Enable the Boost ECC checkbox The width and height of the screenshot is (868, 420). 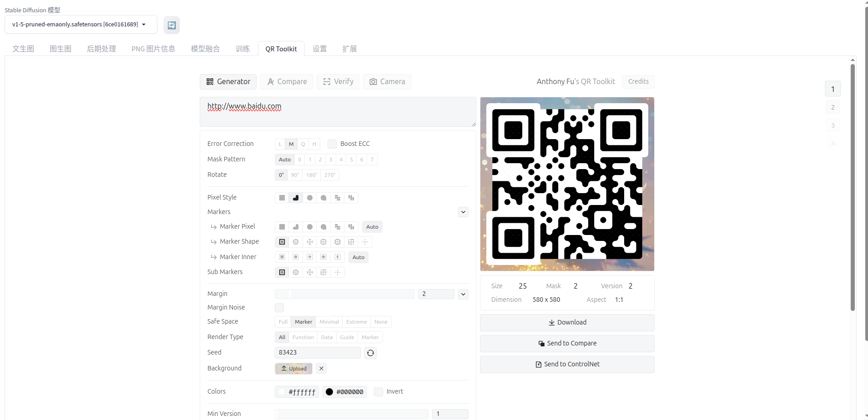(x=332, y=144)
